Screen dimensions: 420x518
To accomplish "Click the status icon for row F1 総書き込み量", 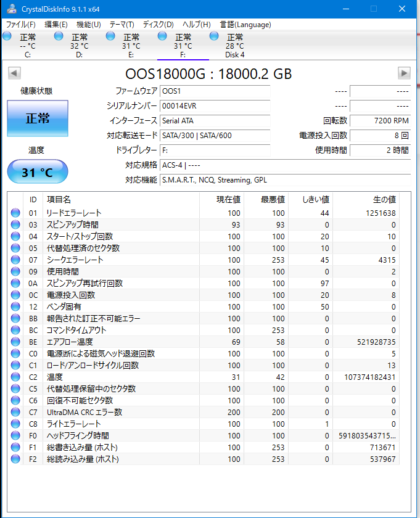I will 15,447.
